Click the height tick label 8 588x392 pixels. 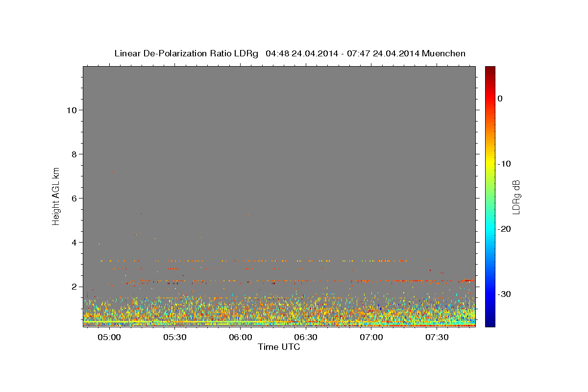coord(74,154)
